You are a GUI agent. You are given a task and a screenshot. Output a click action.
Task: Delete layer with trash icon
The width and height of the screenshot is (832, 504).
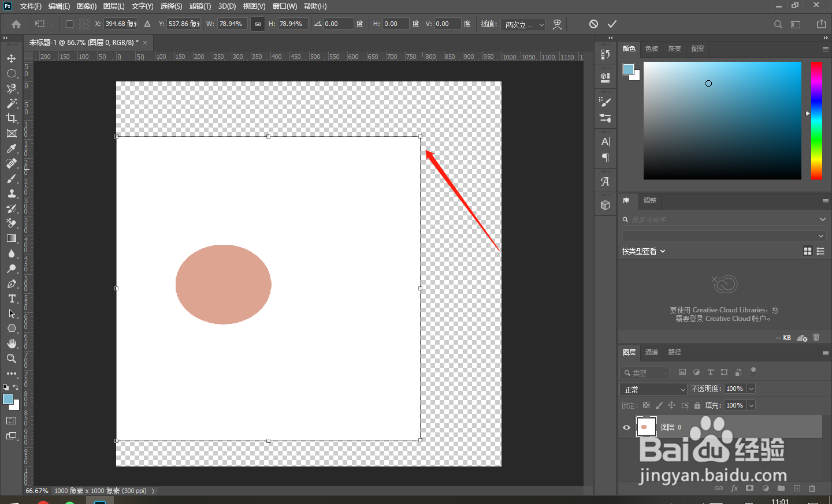tap(812, 488)
